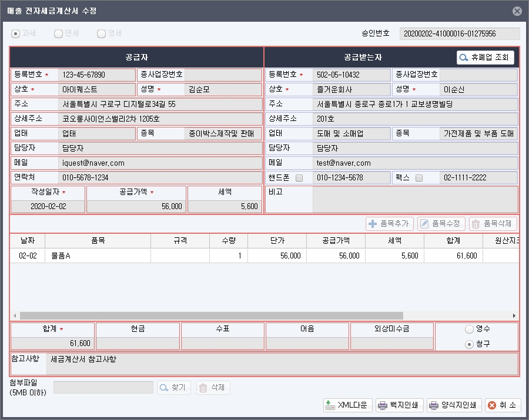
Task: Click the 외상미수금 amount field
Action: [x=392, y=344]
